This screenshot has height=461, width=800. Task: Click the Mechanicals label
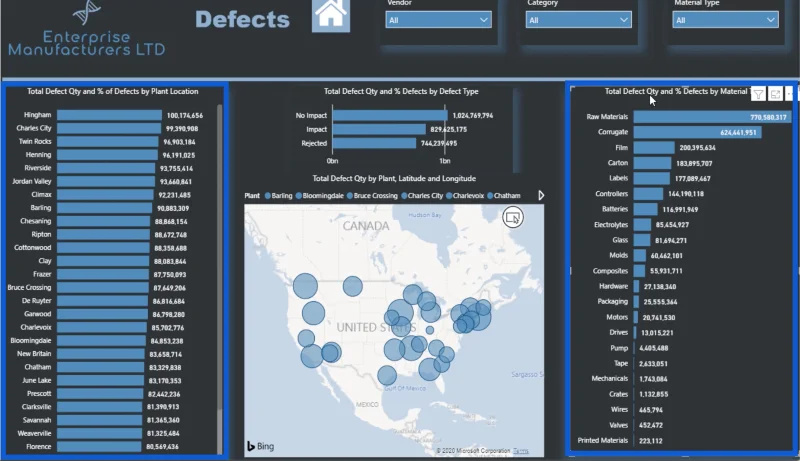coord(610,378)
